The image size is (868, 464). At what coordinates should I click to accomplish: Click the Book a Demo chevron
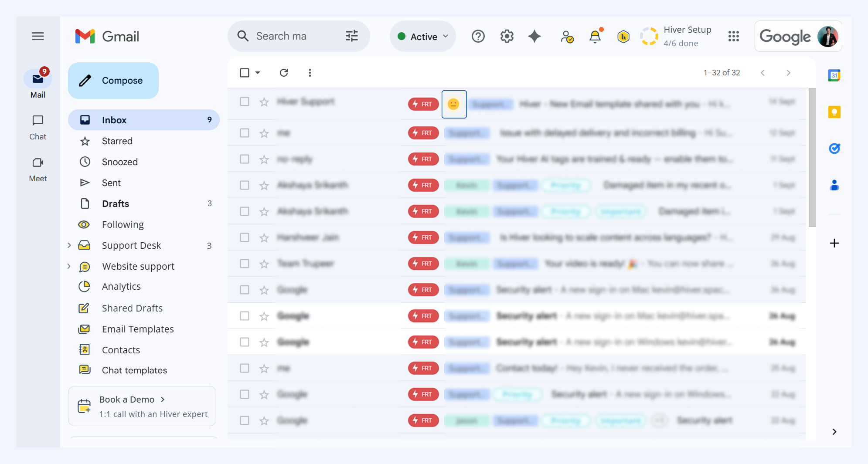[x=163, y=400]
